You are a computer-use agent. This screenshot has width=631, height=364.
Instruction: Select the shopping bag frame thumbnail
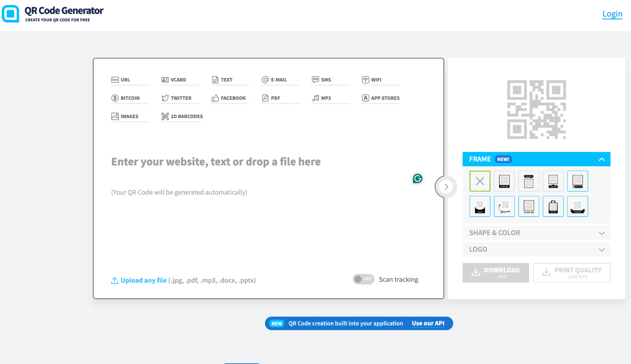click(x=553, y=206)
